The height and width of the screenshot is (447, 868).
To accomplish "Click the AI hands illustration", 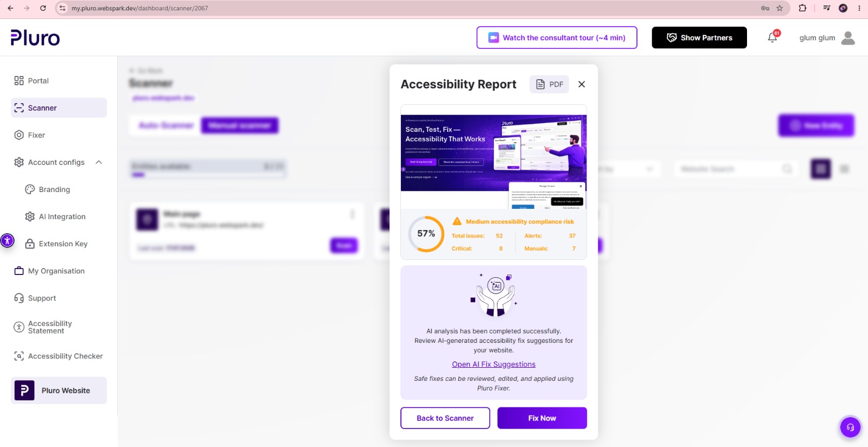I will pyautogui.click(x=495, y=296).
